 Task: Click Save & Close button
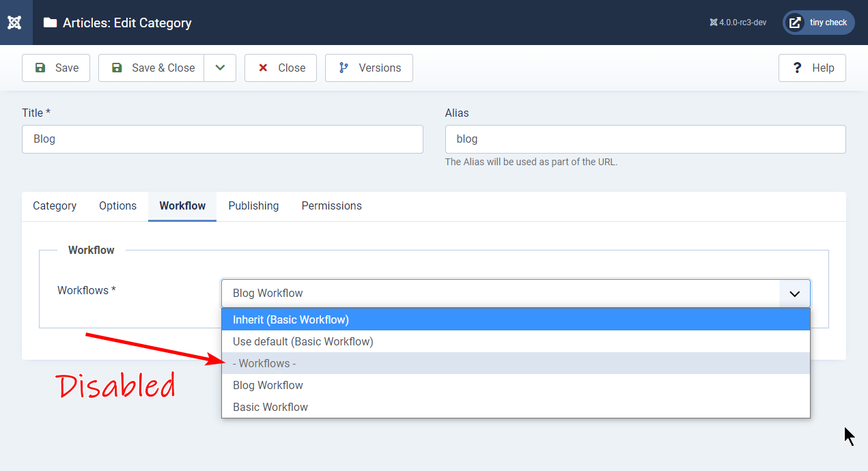coord(151,68)
